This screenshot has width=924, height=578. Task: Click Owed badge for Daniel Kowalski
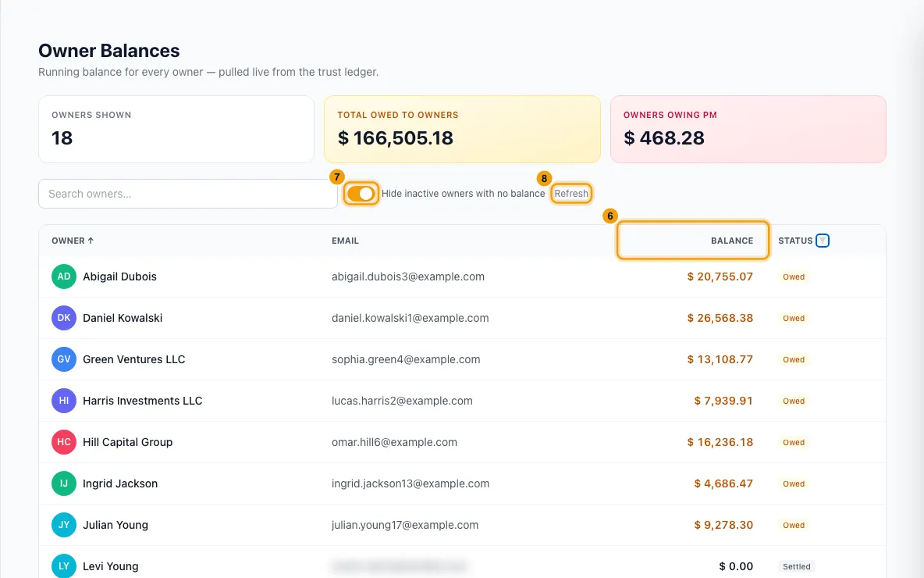794,318
